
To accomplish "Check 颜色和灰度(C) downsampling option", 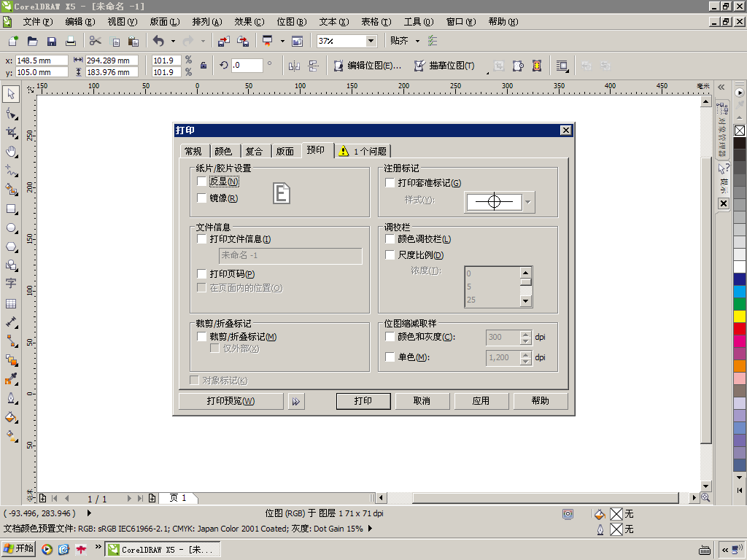I will pyautogui.click(x=390, y=337).
